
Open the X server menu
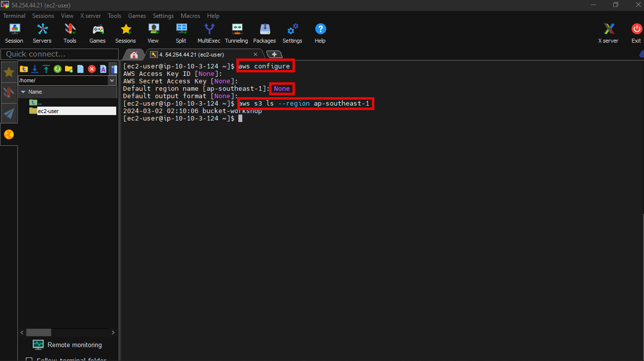90,16
